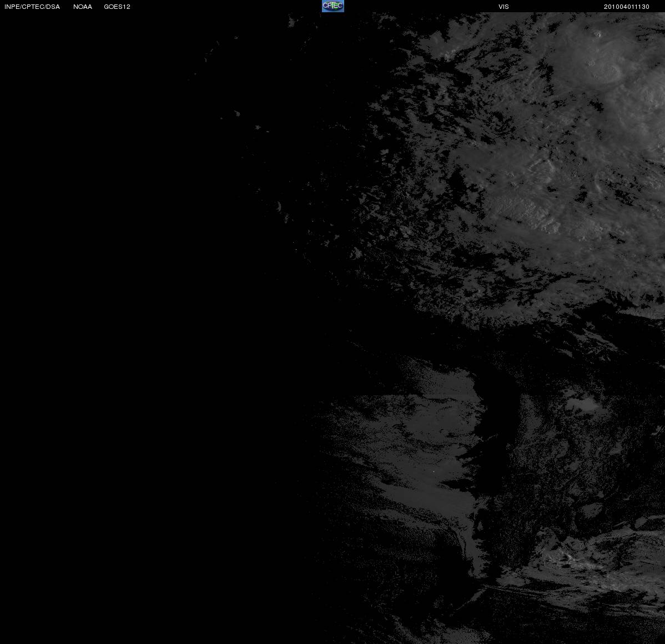The width and height of the screenshot is (665, 644).
Task: Click the 201004011130 timestamp
Action: [x=627, y=7]
